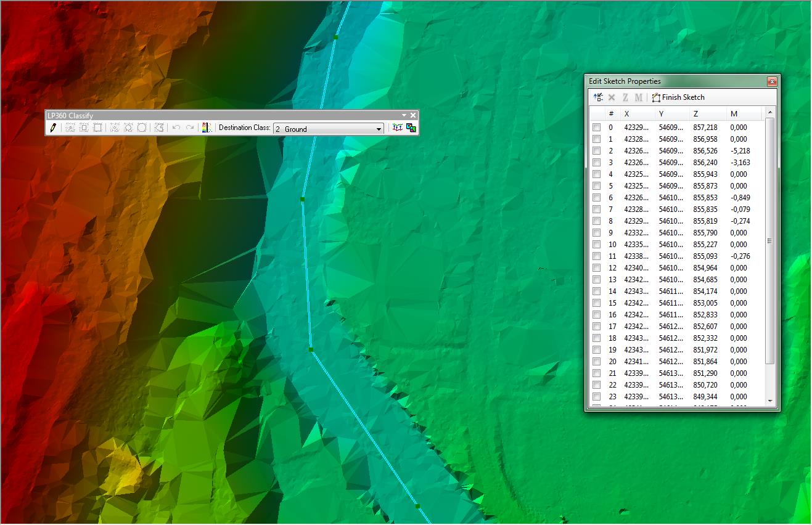Select Z value 857,218
The height and width of the screenshot is (525, 812).
coord(705,128)
